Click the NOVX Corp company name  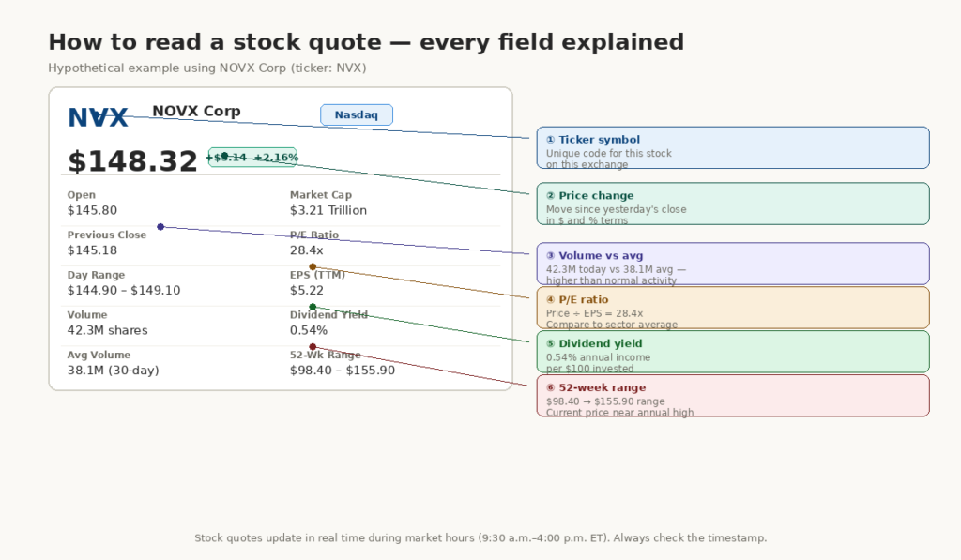point(196,111)
